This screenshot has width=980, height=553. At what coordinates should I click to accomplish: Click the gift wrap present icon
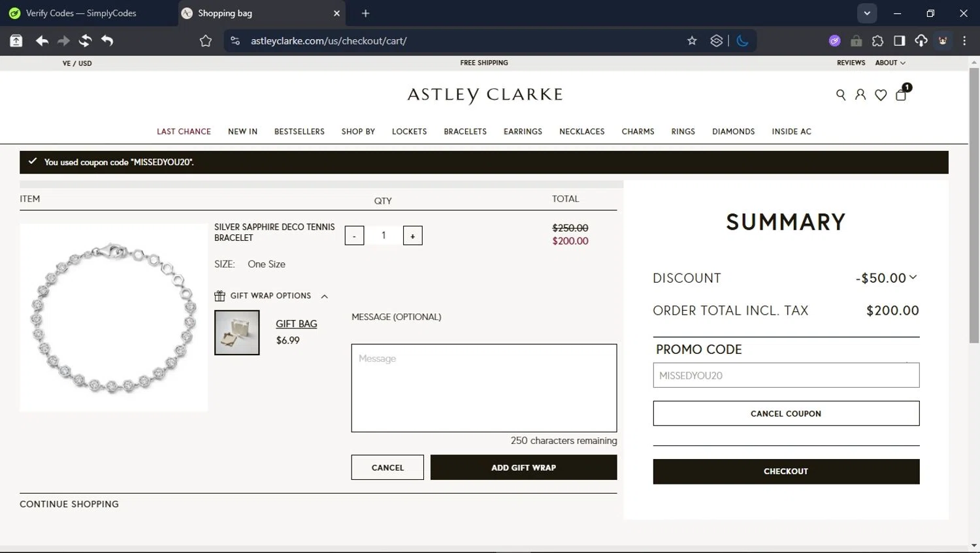pyautogui.click(x=220, y=296)
